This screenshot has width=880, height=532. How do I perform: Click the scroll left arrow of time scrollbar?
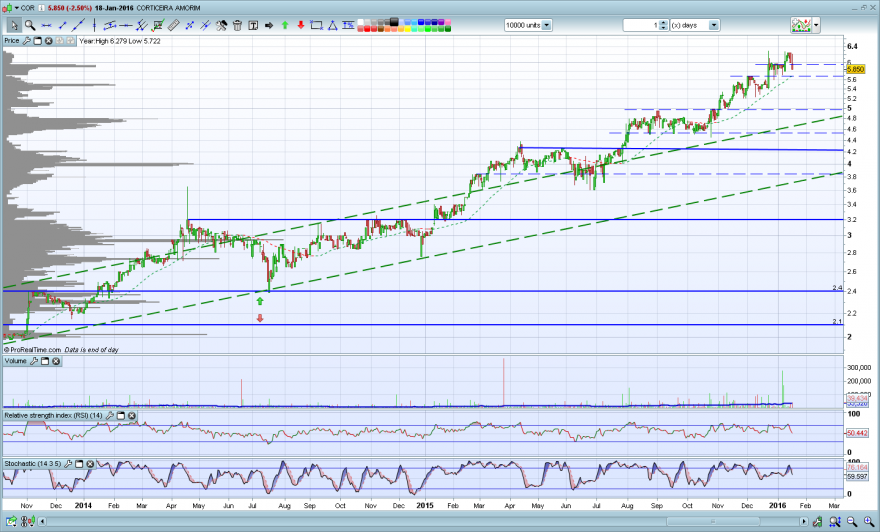43,522
